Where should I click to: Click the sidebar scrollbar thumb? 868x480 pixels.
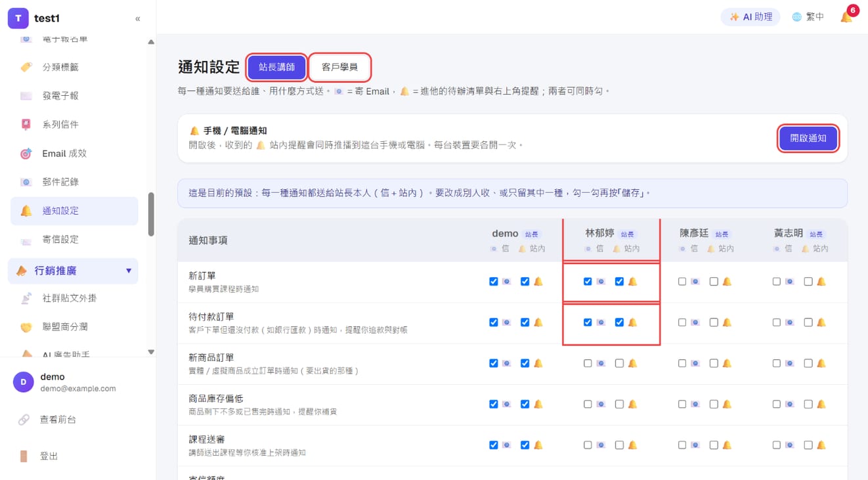coord(151,214)
